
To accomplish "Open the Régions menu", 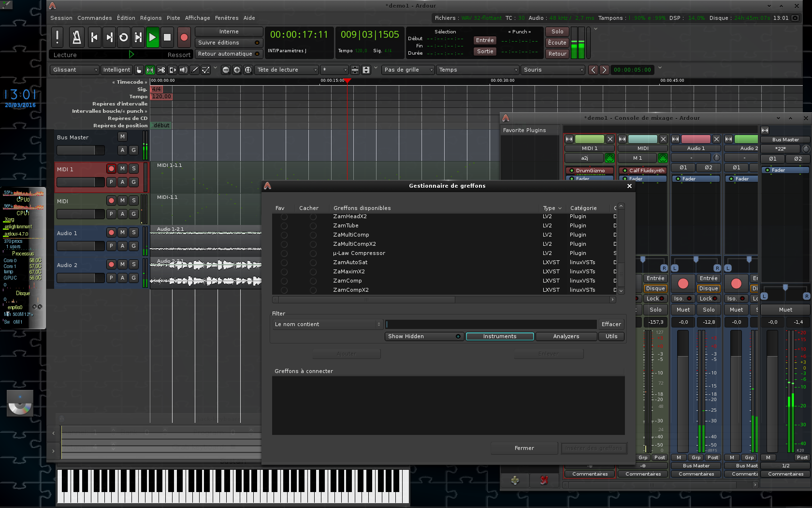I will coord(151,18).
